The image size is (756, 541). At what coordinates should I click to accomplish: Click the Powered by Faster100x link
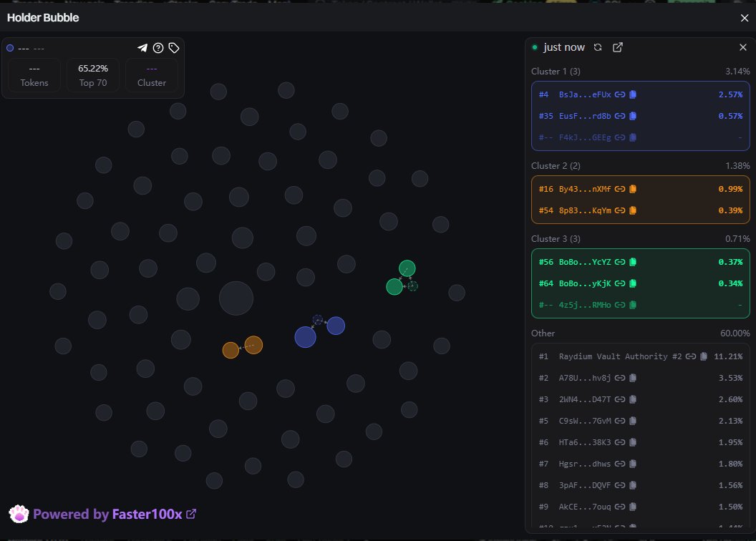[102, 514]
